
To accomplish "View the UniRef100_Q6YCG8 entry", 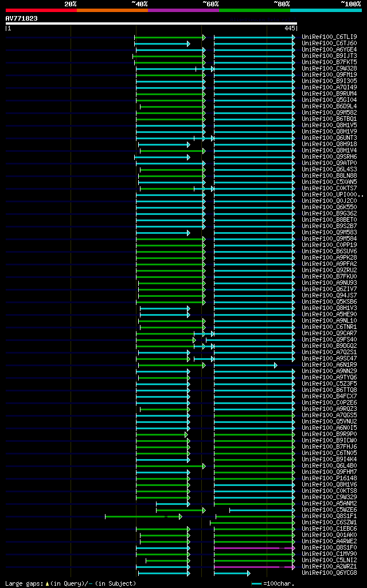I will 330,573.
